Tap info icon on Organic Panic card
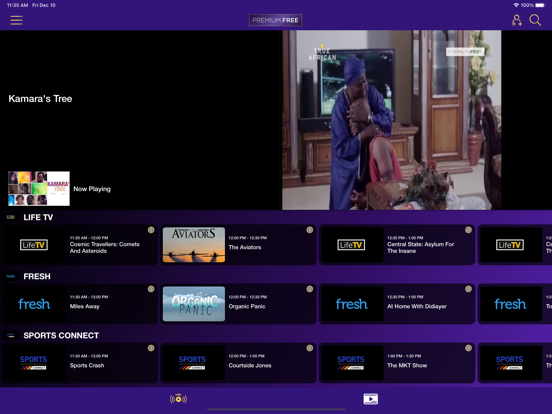This screenshot has width=552, height=414. pos(310,289)
